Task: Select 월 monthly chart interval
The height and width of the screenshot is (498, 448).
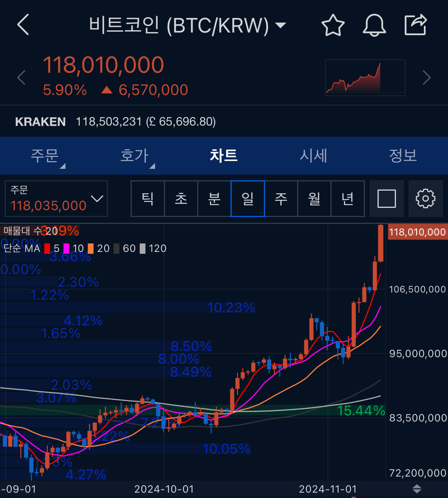Action: click(x=314, y=199)
